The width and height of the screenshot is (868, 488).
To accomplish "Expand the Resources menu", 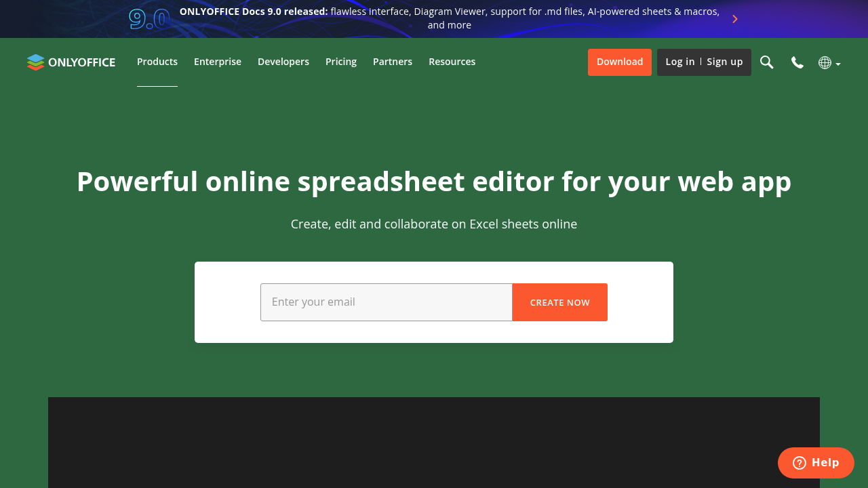I will [x=452, y=62].
